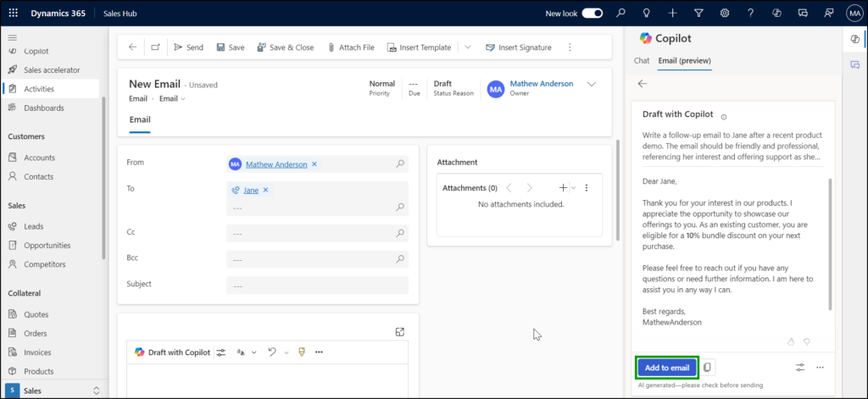
Task: Go back in the Copilot pane
Action: click(x=643, y=84)
